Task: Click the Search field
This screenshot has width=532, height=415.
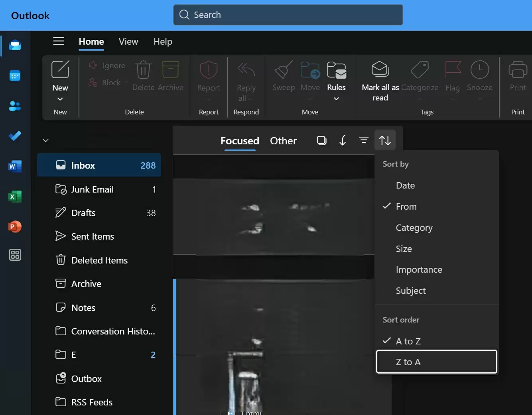Action: (x=288, y=15)
